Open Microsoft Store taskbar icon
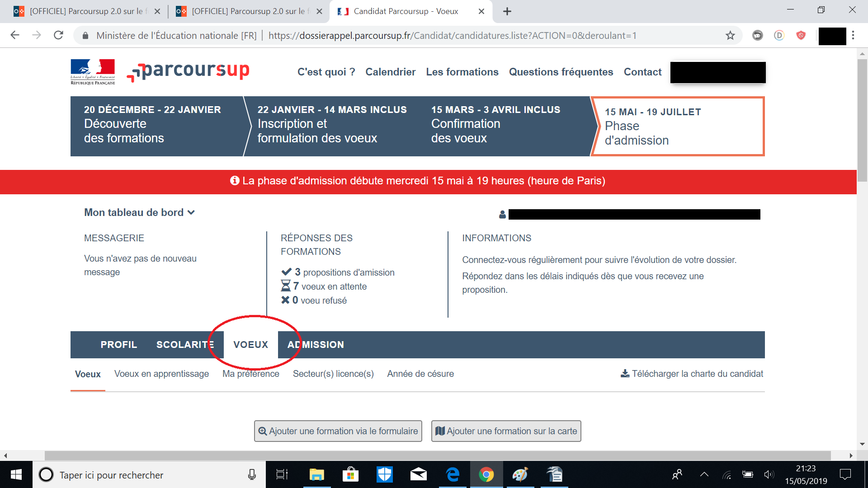 click(350, 474)
